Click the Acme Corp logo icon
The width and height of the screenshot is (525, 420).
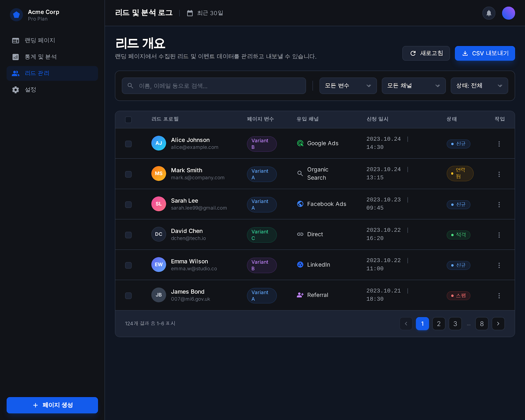16,15
